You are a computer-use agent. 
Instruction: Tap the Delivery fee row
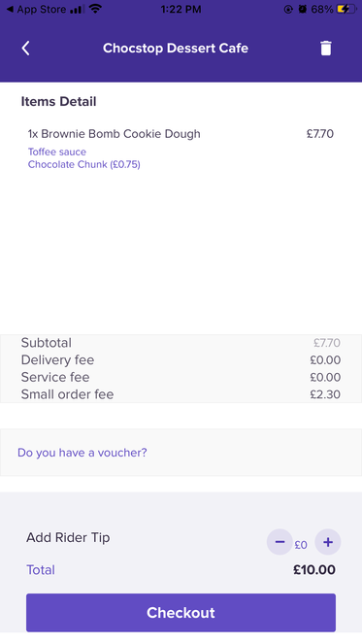[x=181, y=360]
